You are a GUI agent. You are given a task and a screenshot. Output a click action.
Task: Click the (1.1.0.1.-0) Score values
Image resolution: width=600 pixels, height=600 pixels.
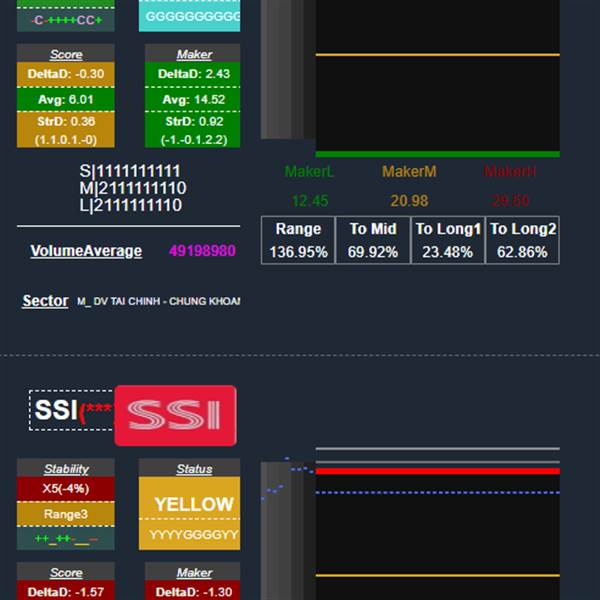[66, 140]
